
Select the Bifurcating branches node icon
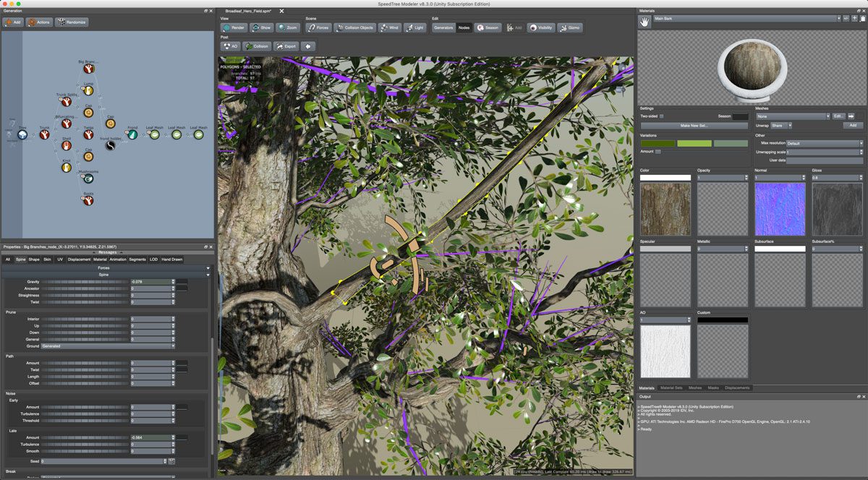point(66,124)
